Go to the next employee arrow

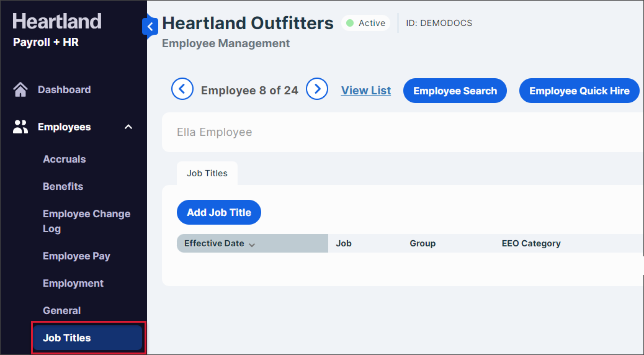317,90
